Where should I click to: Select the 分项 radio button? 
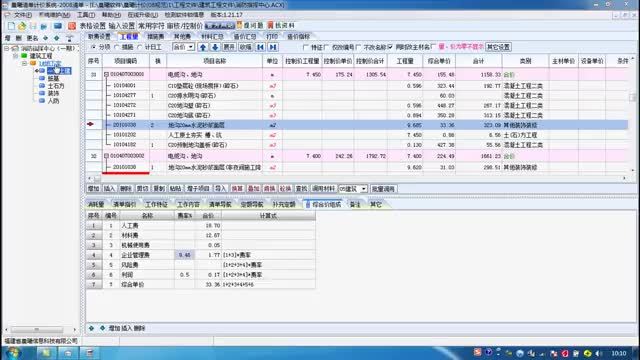(x=93, y=47)
